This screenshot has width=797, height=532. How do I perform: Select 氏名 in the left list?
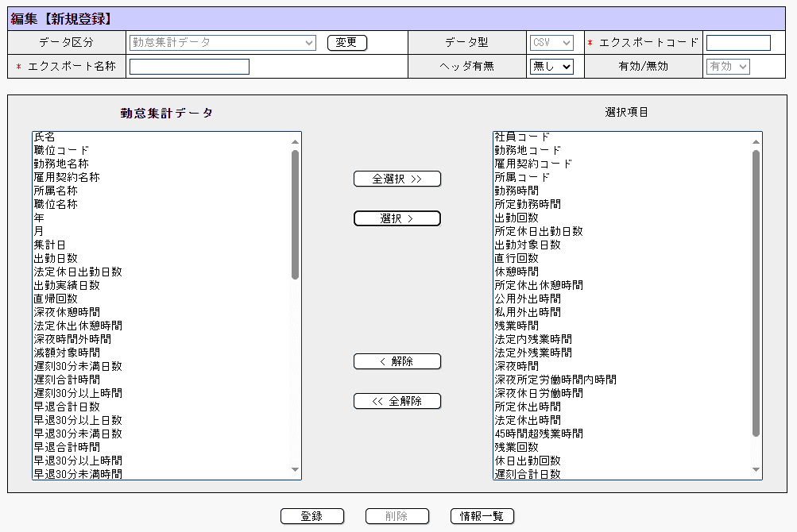(44, 137)
